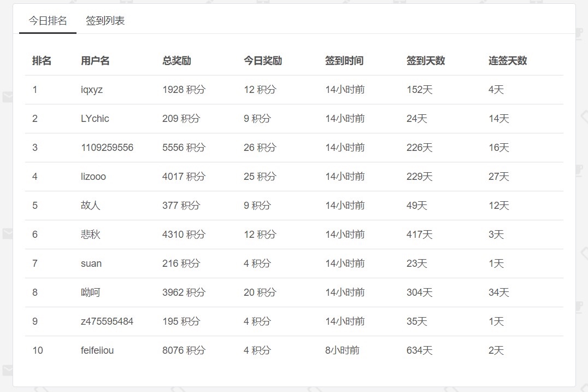Click the lizooo username
The image size is (588, 392).
(x=93, y=176)
